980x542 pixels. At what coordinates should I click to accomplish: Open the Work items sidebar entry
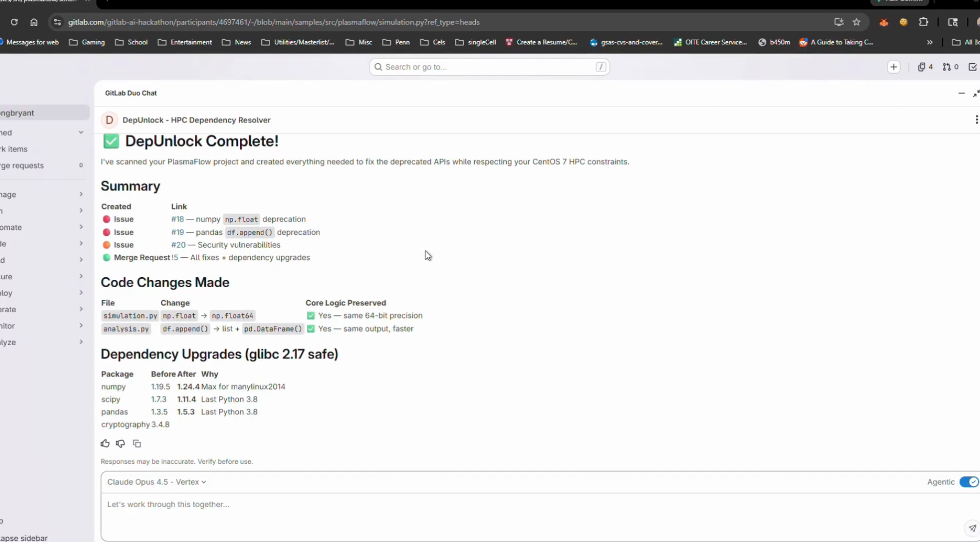pyautogui.click(x=42, y=149)
